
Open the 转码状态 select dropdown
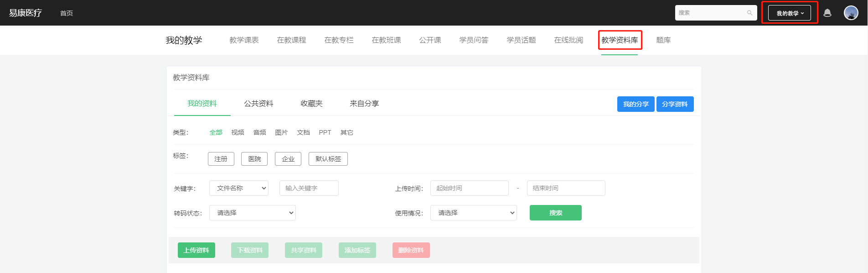253,213
